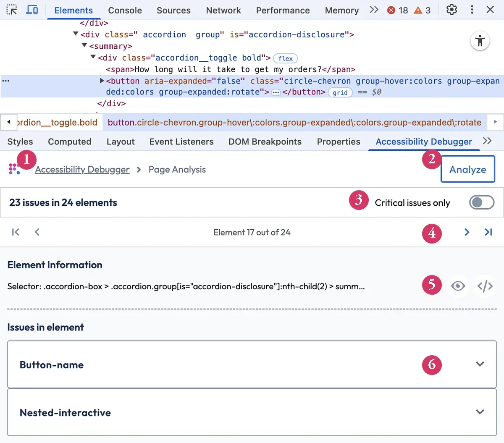Image resolution: width=504 pixels, height=443 pixels.
Task: Inspect element code with the </> icon
Action: [x=485, y=286]
